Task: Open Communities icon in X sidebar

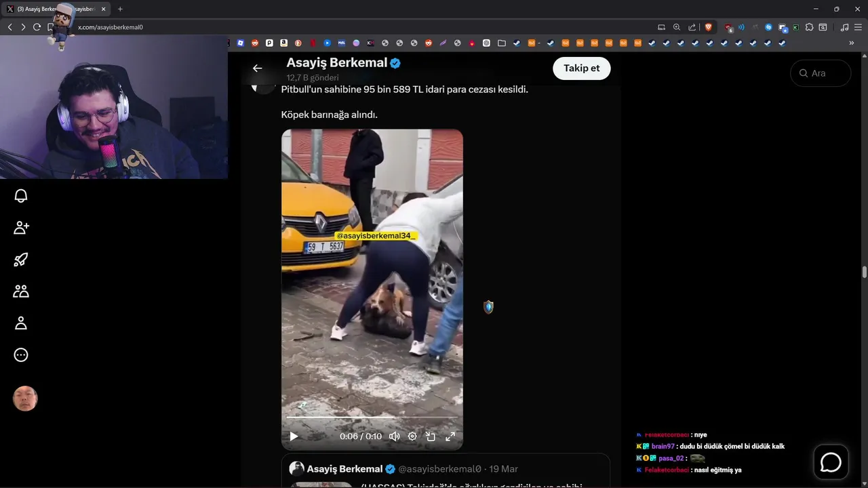Action: (21, 291)
